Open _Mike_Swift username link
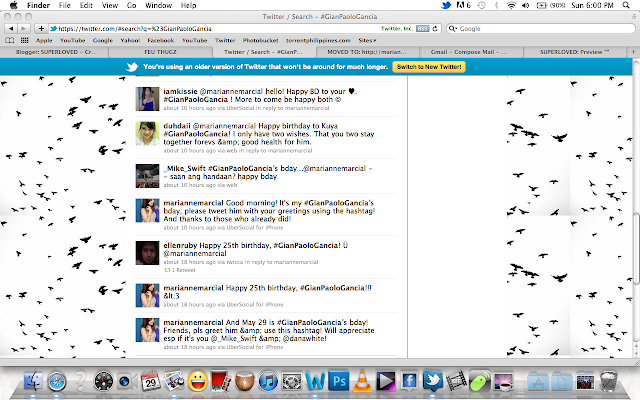 tap(184, 168)
